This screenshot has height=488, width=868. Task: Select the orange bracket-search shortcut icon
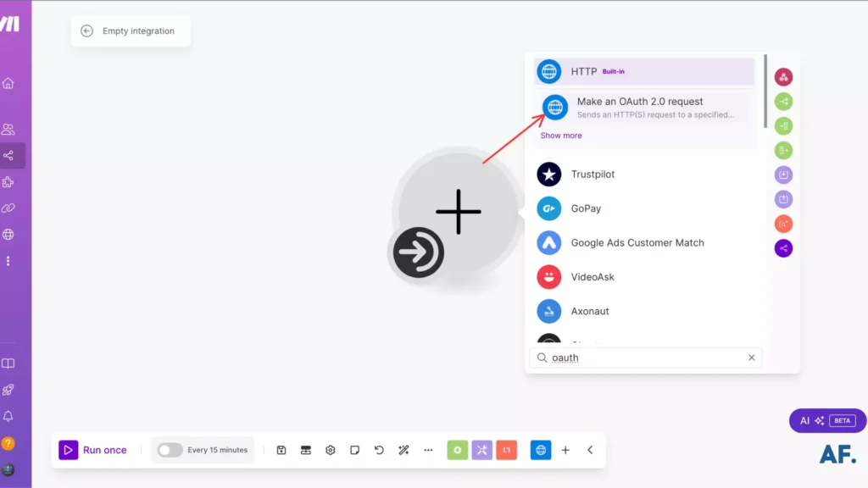point(783,224)
